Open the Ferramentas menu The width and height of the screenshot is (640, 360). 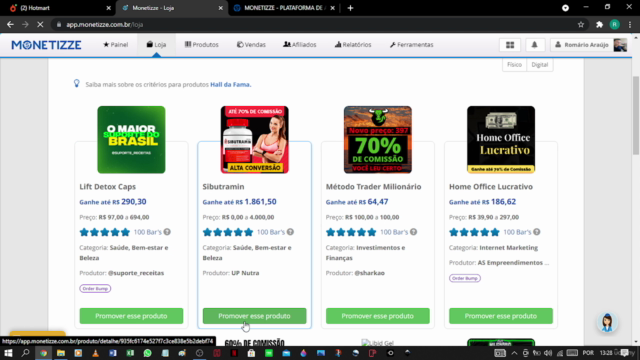[411, 44]
